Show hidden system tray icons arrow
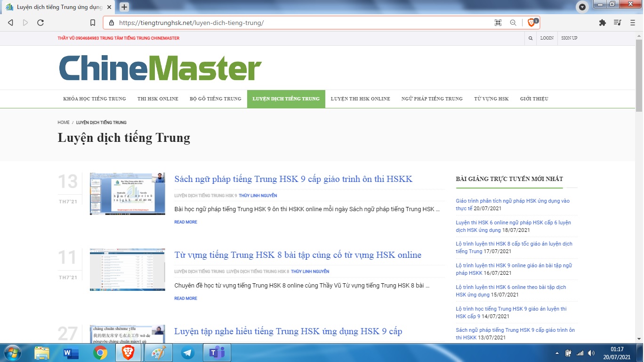This screenshot has height=362, width=644. point(557,353)
